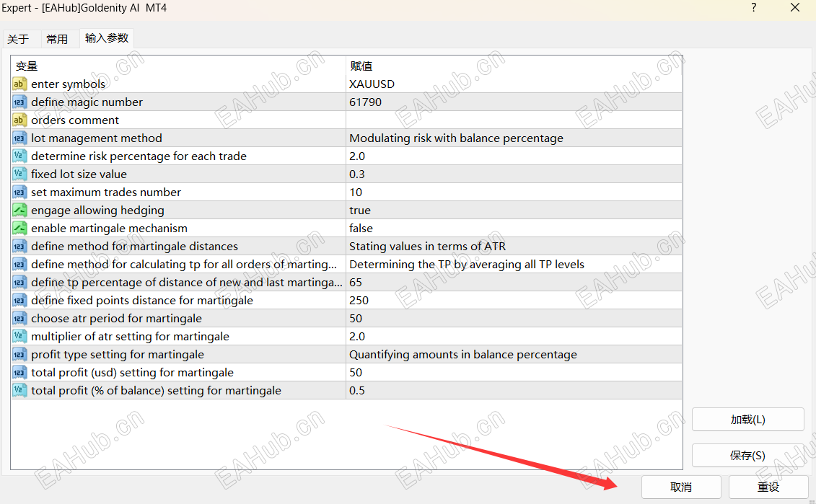Image resolution: width=816 pixels, height=504 pixels.
Task: Click integer icon beside set maximum trades number
Action: click(19, 192)
